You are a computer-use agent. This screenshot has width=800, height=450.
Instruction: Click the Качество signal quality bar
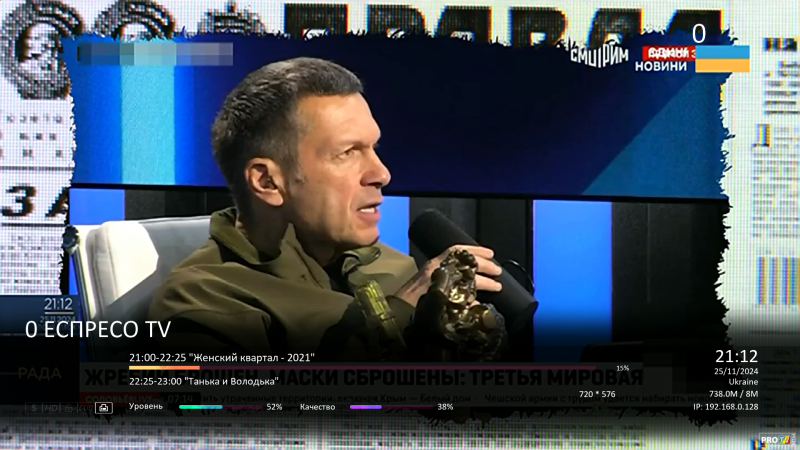pyautogui.click(x=390, y=407)
